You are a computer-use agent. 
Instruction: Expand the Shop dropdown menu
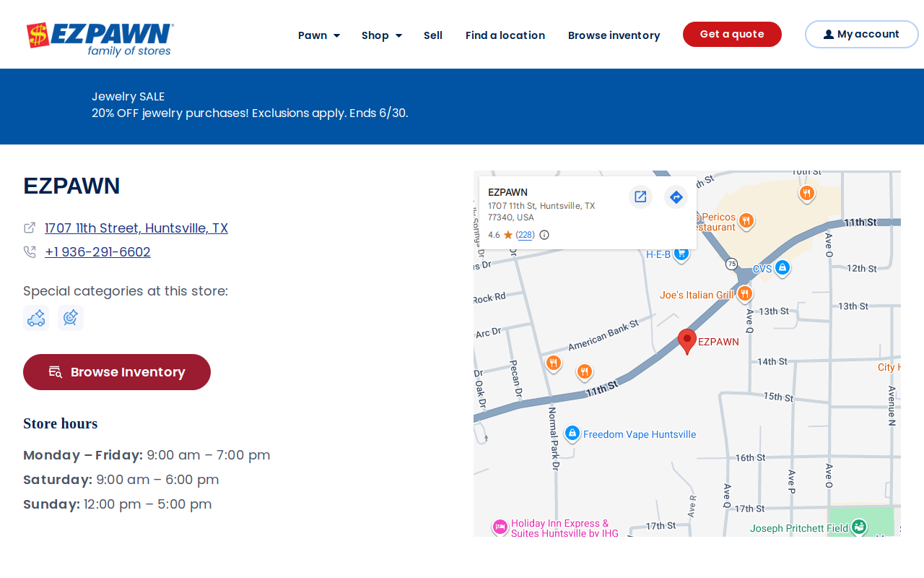pyautogui.click(x=382, y=35)
